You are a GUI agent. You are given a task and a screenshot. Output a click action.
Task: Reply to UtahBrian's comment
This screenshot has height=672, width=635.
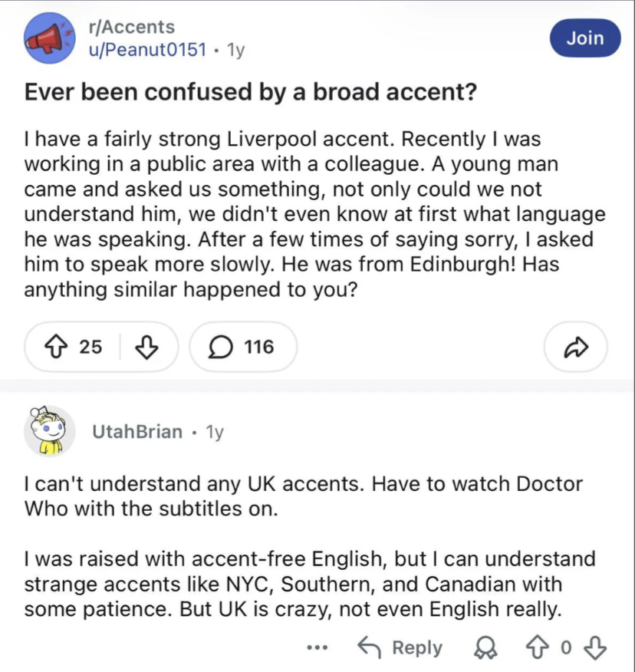tap(400, 647)
